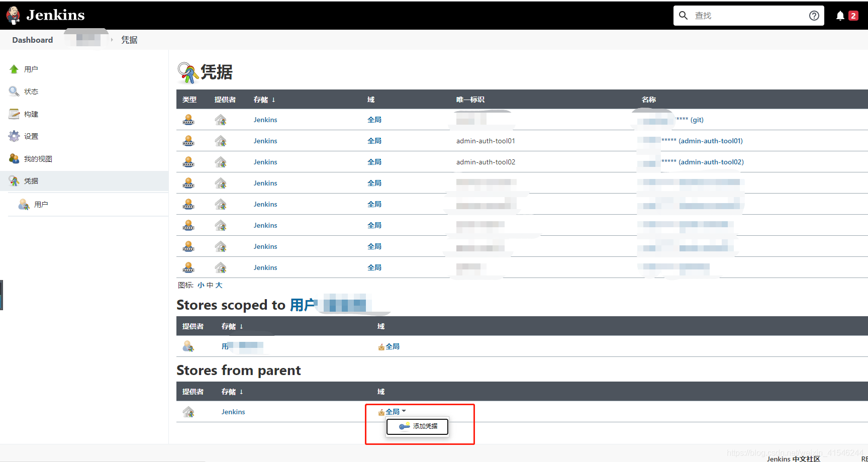This screenshot has width=868, height=462.
Task: Open 状态 magnifier icon in sidebar
Action: tap(14, 91)
